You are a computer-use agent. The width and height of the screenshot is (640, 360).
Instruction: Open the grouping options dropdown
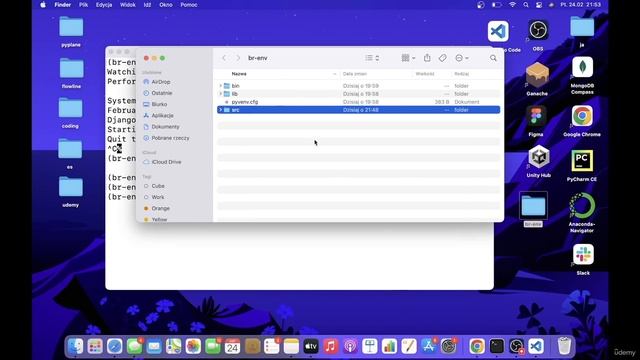[408, 58]
